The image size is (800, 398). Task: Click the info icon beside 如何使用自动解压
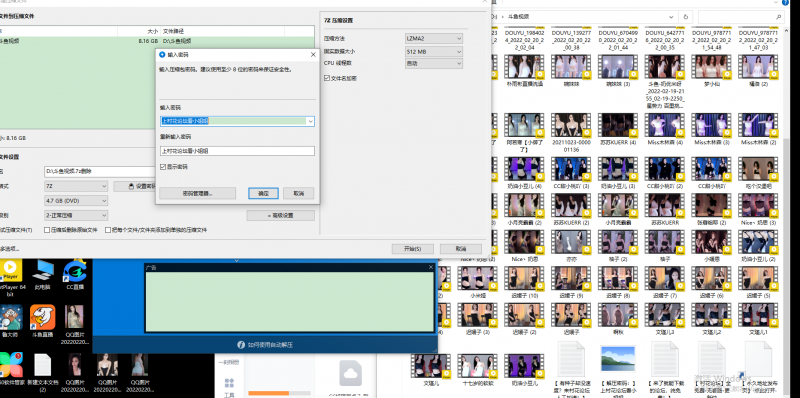pos(241,344)
